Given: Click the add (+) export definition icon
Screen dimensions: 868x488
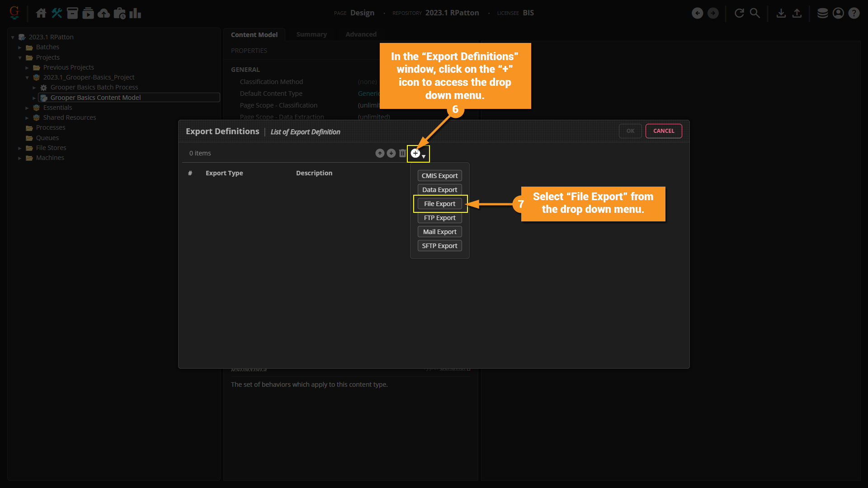Looking at the screenshot, I should pos(415,153).
